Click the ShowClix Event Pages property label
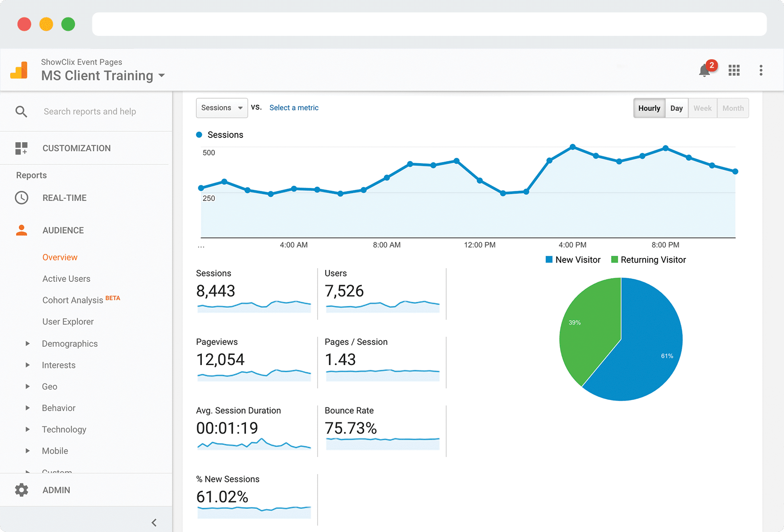The image size is (784, 532). (81, 62)
